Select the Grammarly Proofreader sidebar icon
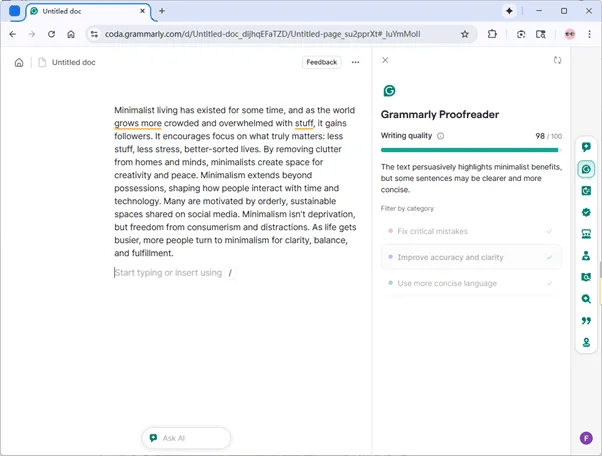Image resolution: width=602 pixels, height=456 pixels. (586, 169)
